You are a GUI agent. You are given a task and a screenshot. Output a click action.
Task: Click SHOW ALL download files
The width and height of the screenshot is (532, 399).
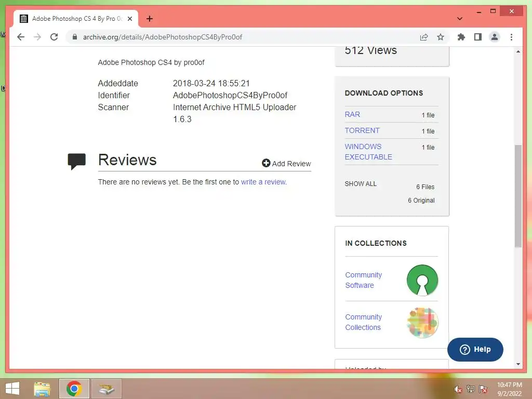[x=361, y=183]
